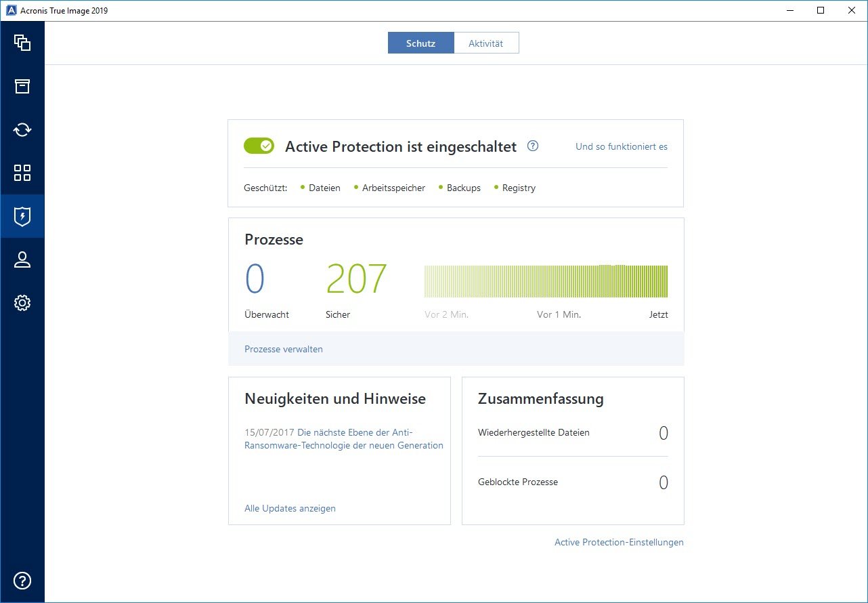Click the 'Sicher' label
Viewport: 868px width, 603px height.
coord(338,314)
